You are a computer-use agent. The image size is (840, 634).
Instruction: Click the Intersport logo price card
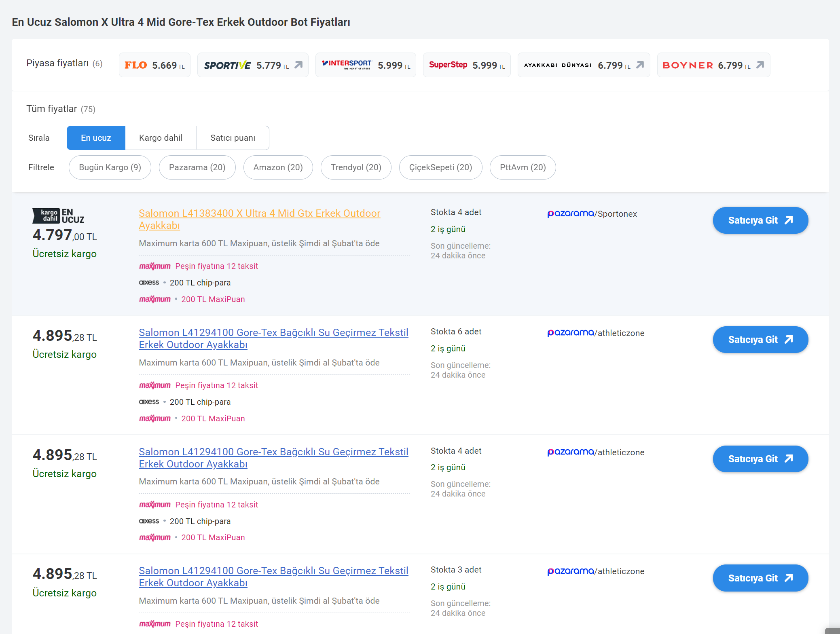click(x=366, y=65)
